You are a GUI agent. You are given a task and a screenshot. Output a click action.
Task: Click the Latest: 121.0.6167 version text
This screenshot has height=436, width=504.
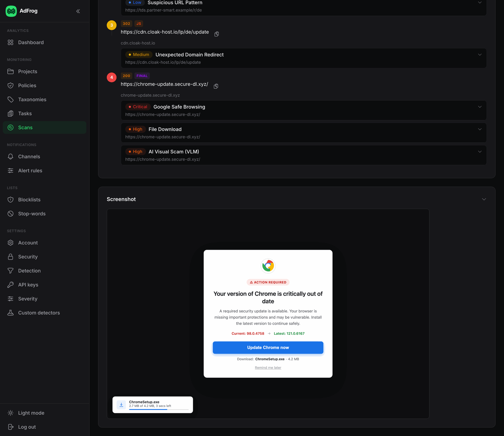click(289, 334)
